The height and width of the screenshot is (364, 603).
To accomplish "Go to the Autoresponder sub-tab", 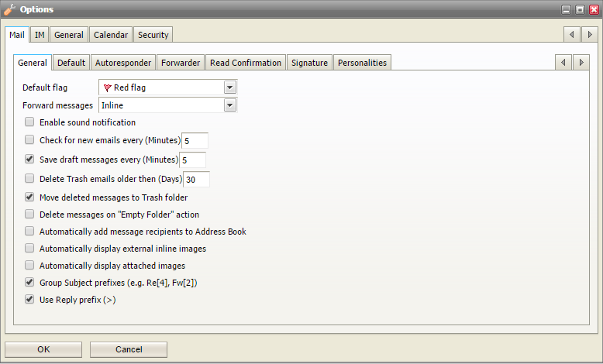I will coord(123,63).
